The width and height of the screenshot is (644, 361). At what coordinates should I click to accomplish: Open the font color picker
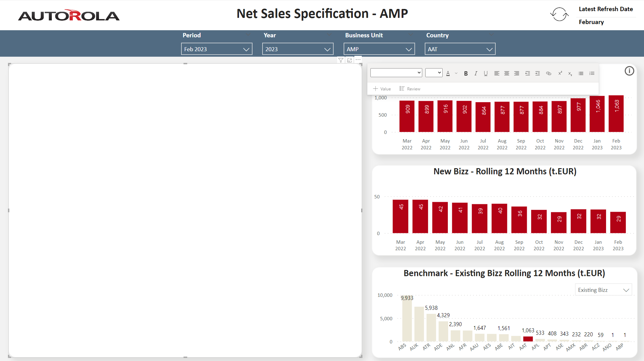(448, 73)
